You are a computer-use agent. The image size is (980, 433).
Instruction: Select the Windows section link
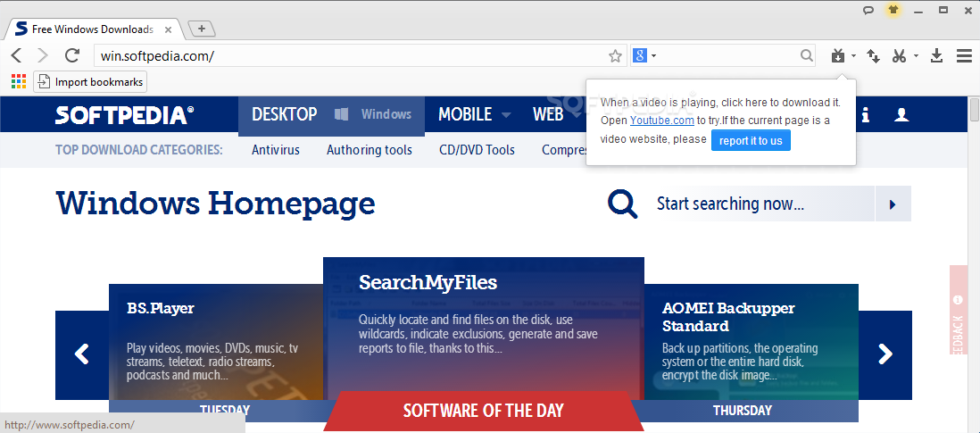tap(373, 114)
